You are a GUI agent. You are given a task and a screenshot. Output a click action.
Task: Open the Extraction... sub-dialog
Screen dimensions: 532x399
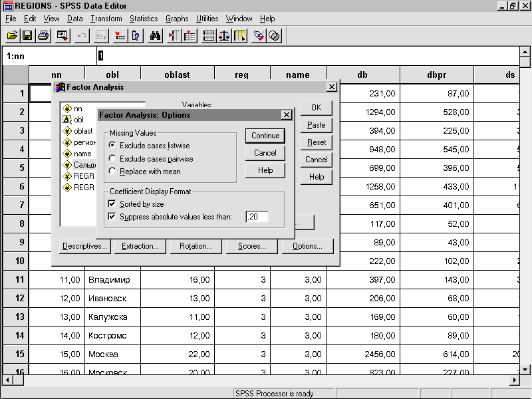(140, 246)
